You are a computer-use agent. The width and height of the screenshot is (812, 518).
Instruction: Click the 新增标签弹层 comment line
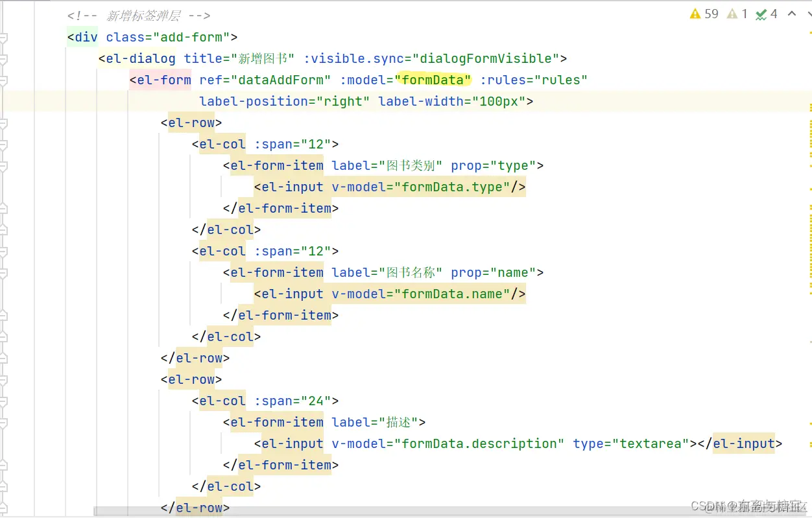coord(139,16)
